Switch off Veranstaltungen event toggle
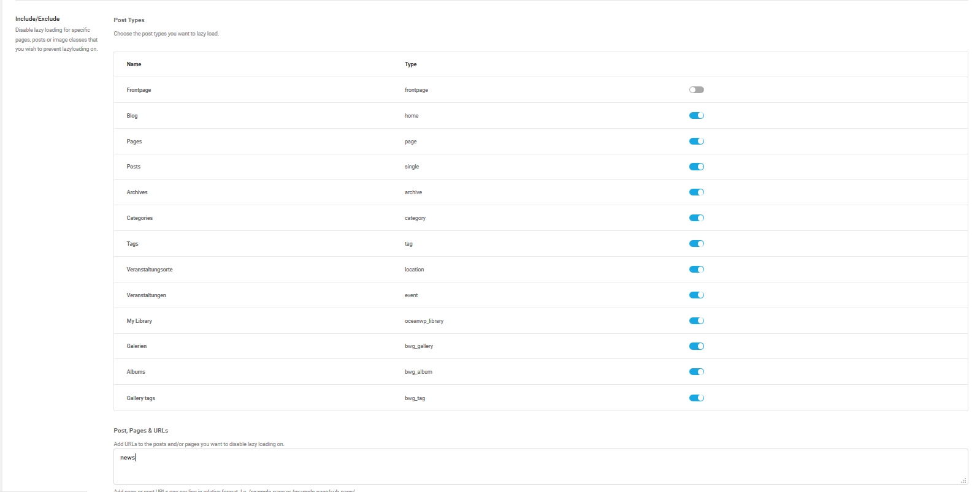The width and height of the screenshot is (980, 492). coord(696,295)
